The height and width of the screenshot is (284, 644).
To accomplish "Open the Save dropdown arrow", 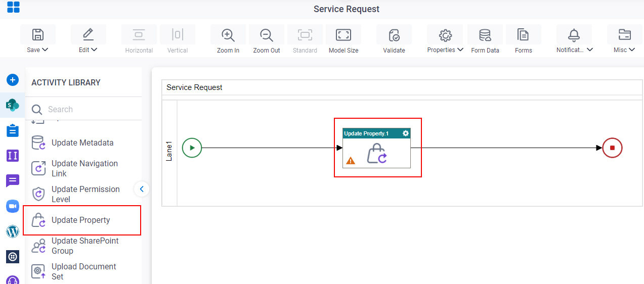I will tap(45, 50).
